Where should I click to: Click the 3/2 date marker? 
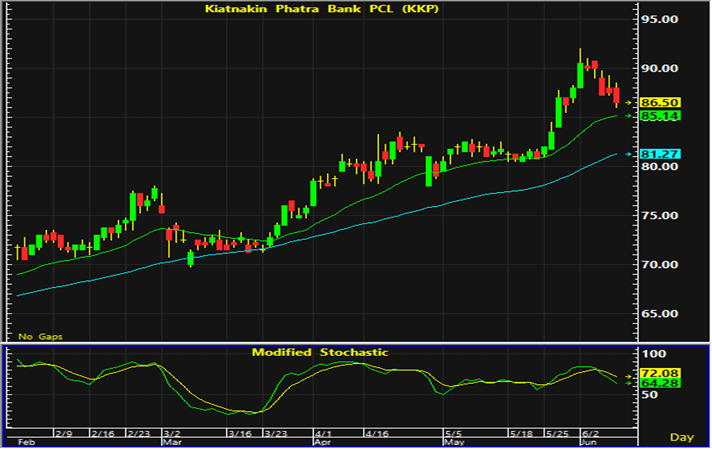(x=172, y=434)
